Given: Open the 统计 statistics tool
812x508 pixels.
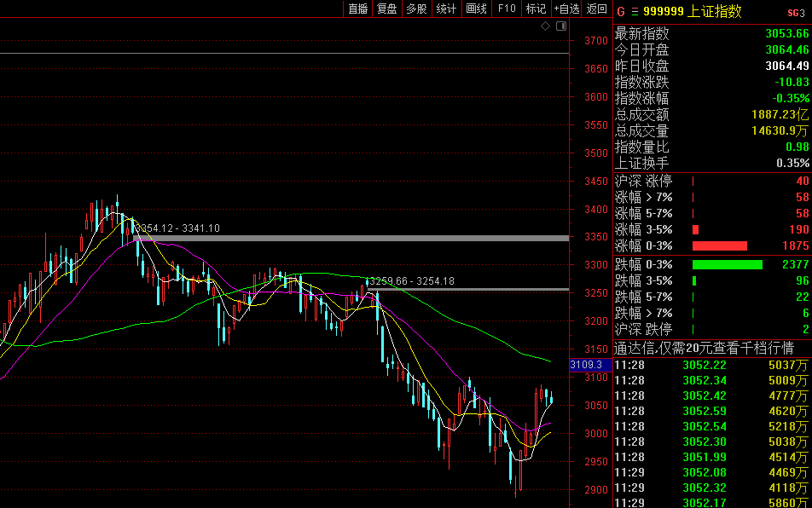Looking at the screenshot, I should click(x=446, y=9).
